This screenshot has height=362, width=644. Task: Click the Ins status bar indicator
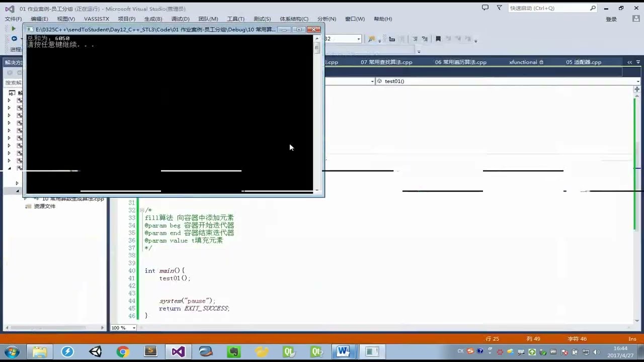tap(632, 339)
